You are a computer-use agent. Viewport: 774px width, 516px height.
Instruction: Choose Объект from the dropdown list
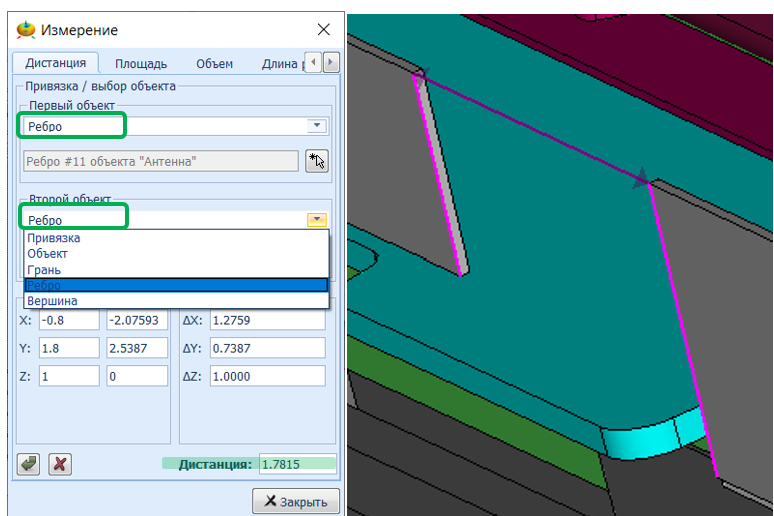point(48,254)
